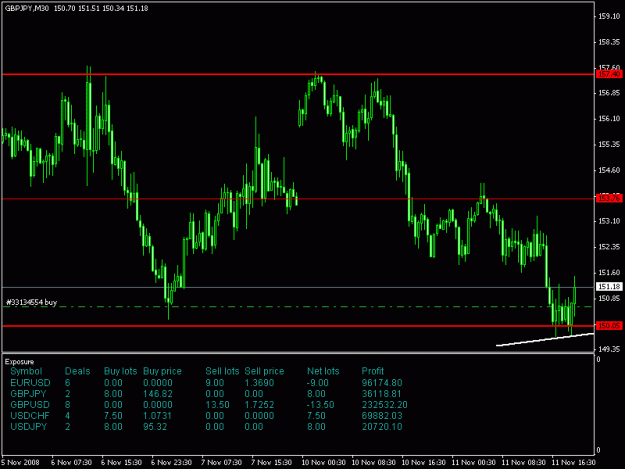Click the current price 151.18 label

[609, 287]
